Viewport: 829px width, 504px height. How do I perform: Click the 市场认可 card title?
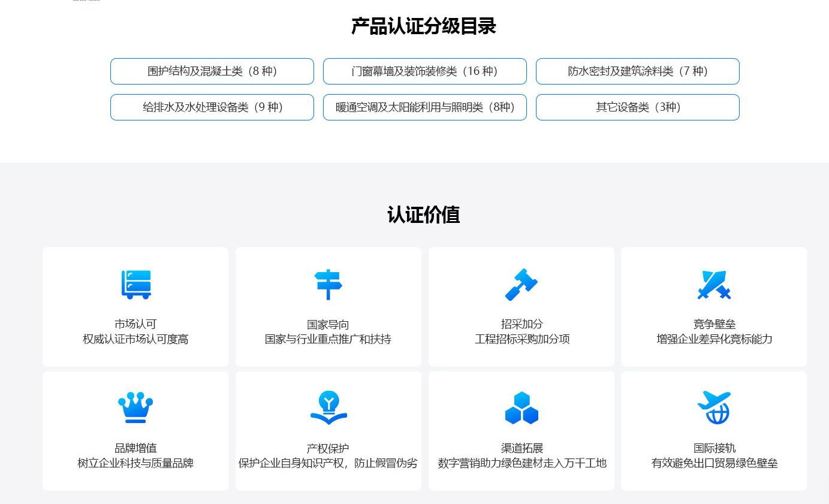point(135,324)
